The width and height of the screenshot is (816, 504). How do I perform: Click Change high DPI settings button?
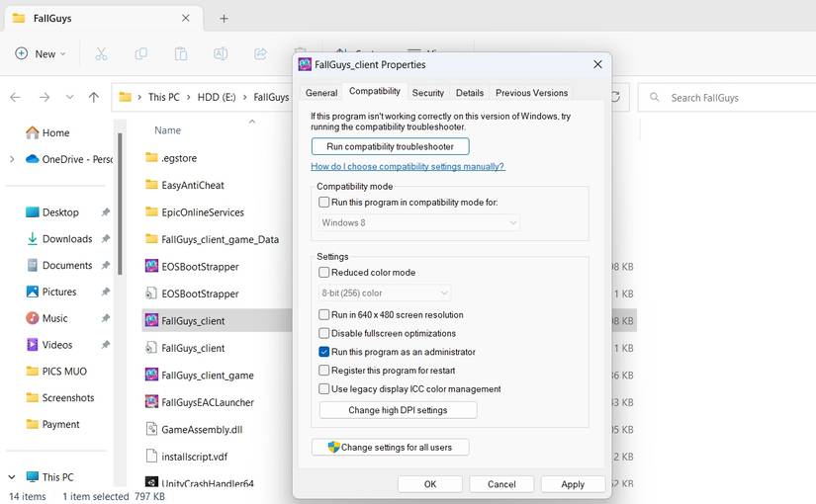[x=399, y=410]
